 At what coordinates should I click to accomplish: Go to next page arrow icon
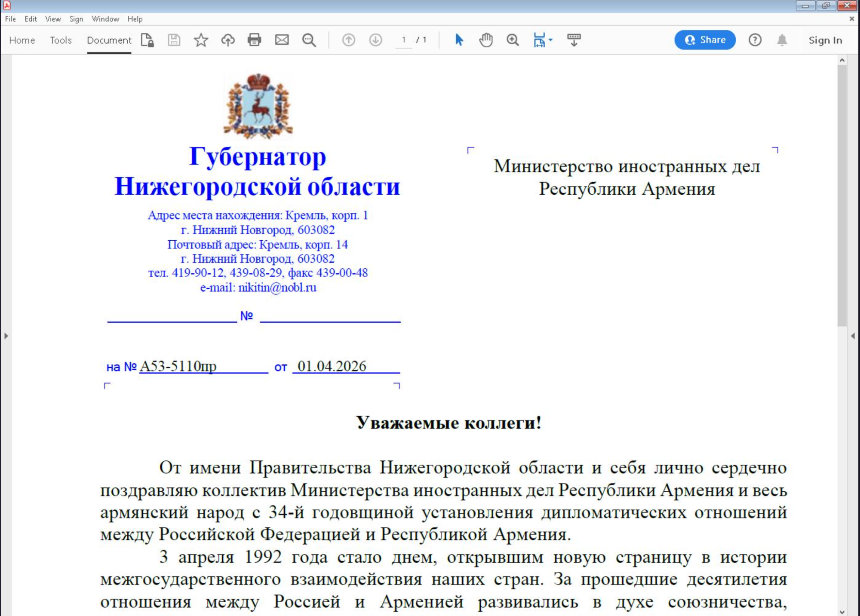(x=375, y=40)
